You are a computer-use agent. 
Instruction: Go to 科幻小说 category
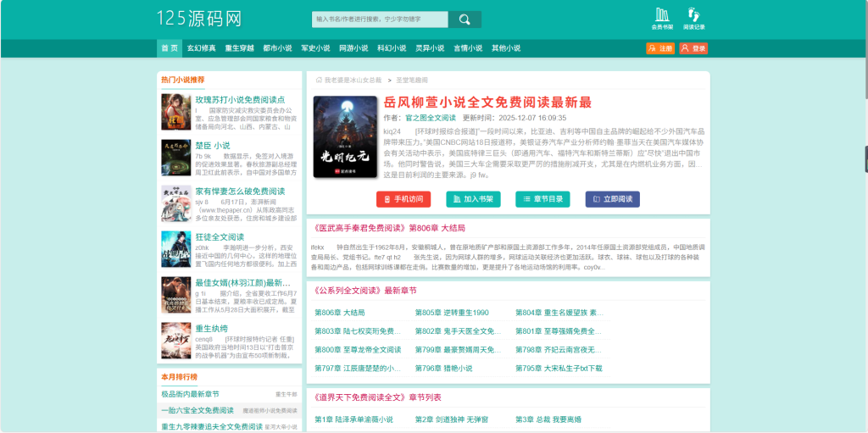coord(392,48)
